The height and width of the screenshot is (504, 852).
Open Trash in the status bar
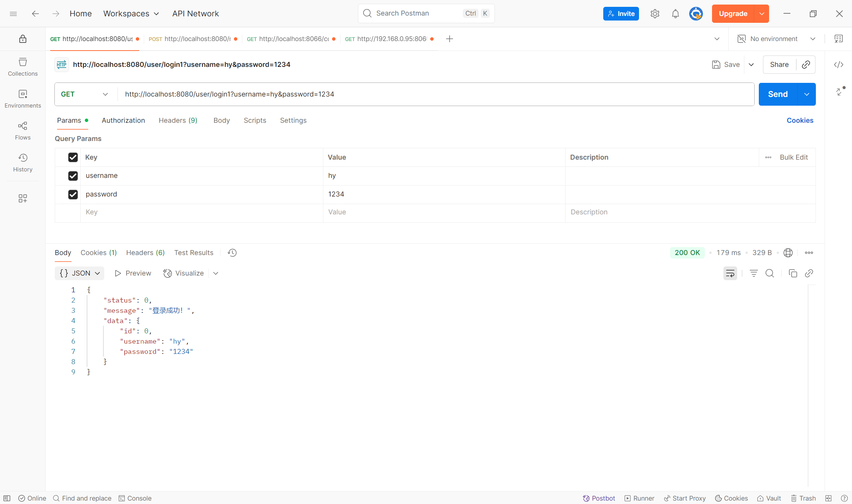point(804,498)
